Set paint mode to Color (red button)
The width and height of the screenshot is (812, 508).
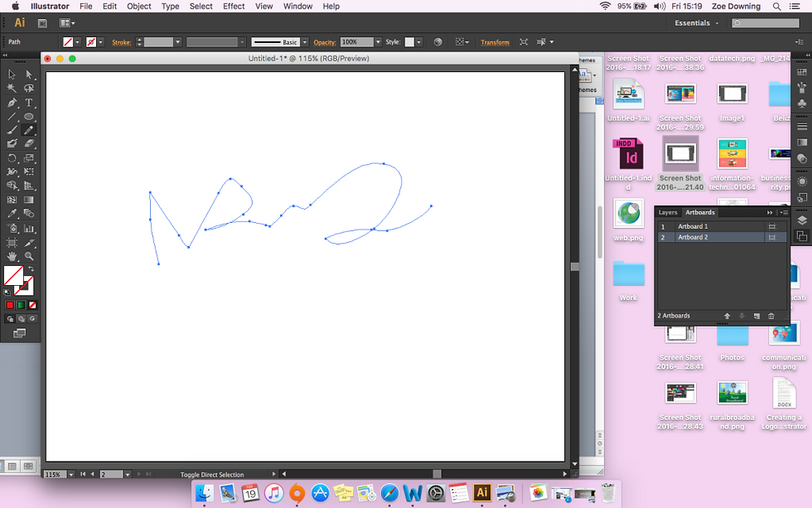tap(9, 306)
